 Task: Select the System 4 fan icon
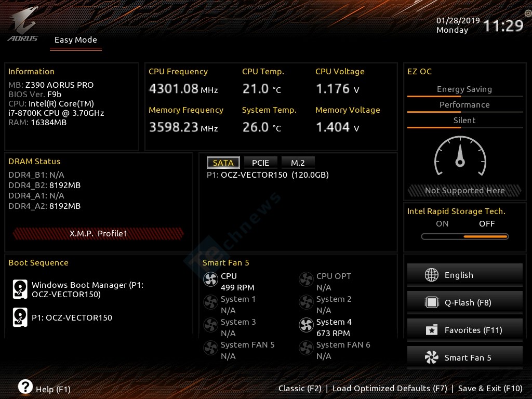(306, 325)
